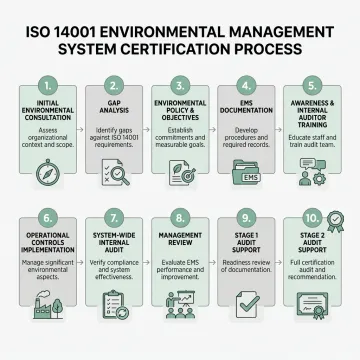Select the 'Initial Environmental Consultation' heading
Screen dimensions: 360x360
[48, 110]
